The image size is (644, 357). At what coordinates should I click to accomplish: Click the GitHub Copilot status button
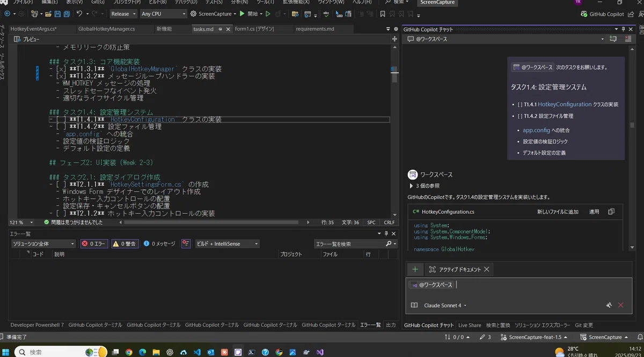[603, 14]
